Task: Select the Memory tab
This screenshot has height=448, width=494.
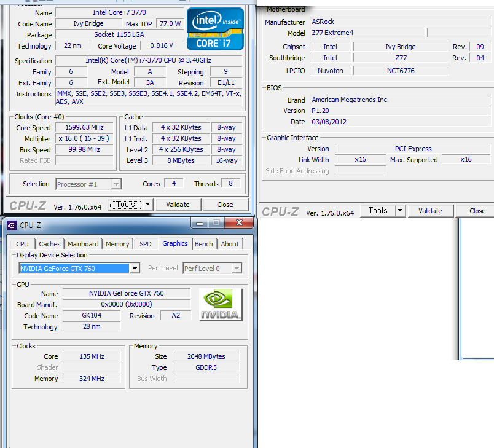Action: point(117,244)
